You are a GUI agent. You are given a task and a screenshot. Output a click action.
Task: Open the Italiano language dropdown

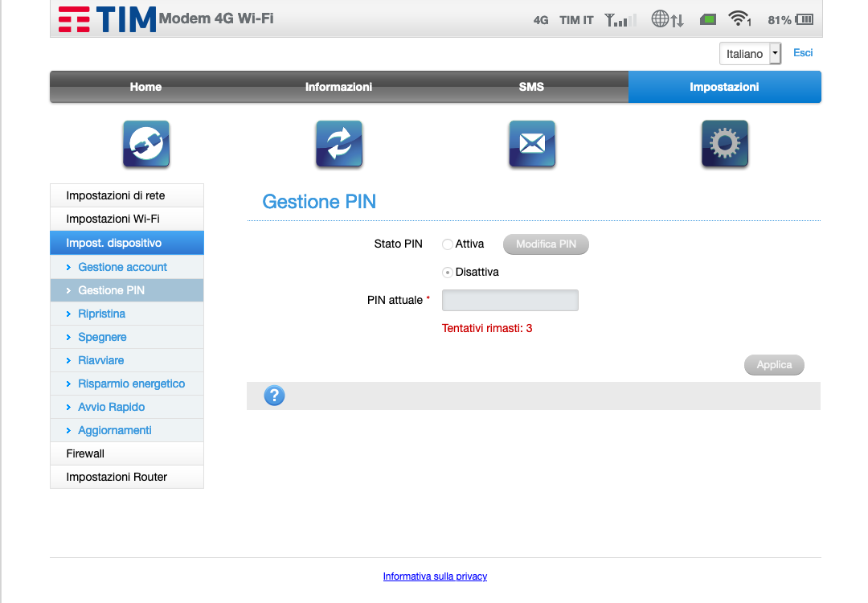[x=750, y=54]
